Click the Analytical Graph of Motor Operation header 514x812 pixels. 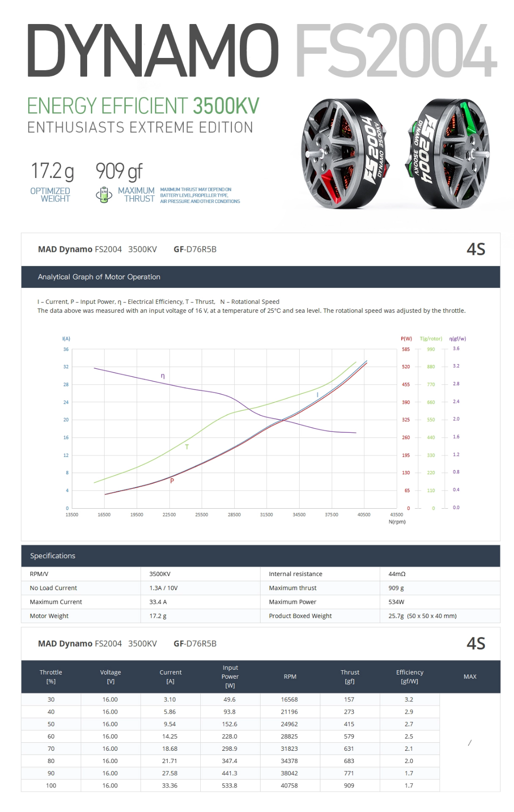point(99,277)
